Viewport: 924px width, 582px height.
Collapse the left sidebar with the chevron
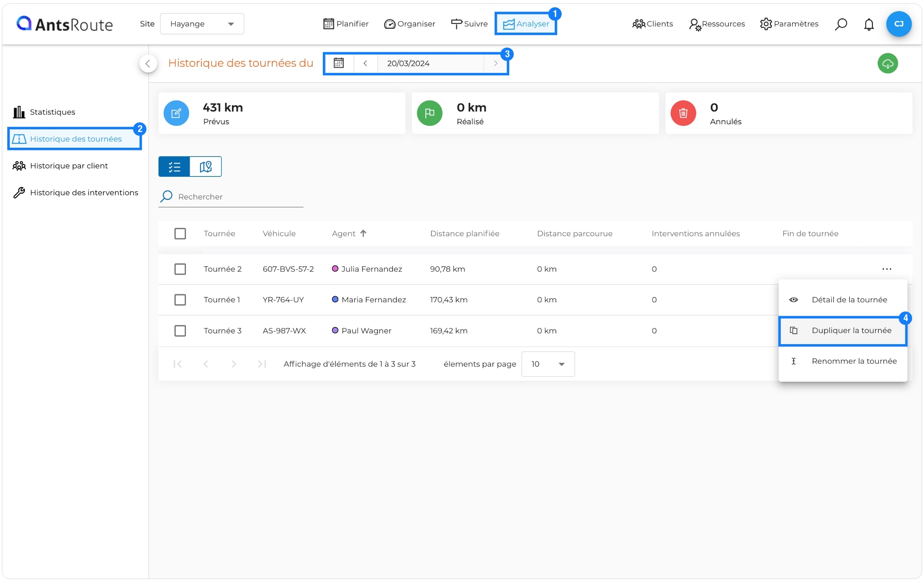pos(148,63)
